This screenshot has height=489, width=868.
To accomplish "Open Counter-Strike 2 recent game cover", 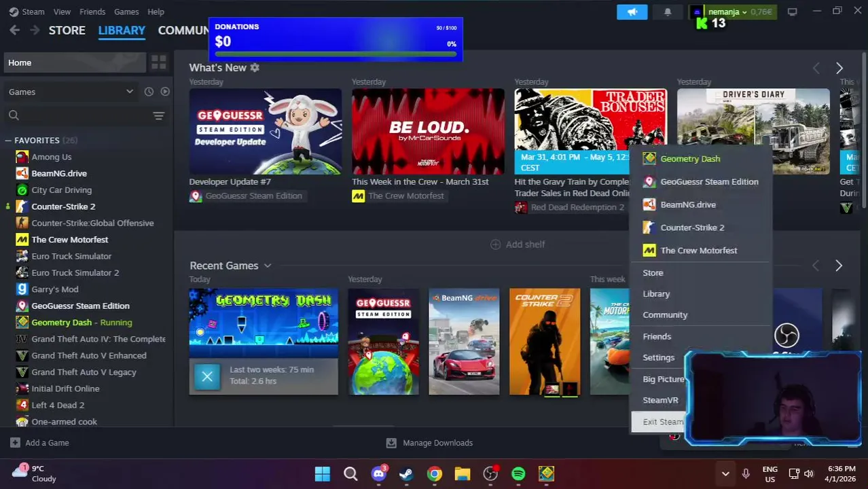I will pyautogui.click(x=545, y=342).
